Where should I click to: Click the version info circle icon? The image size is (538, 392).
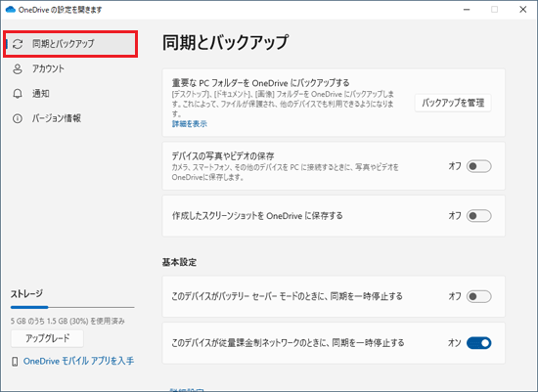(18, 118)
